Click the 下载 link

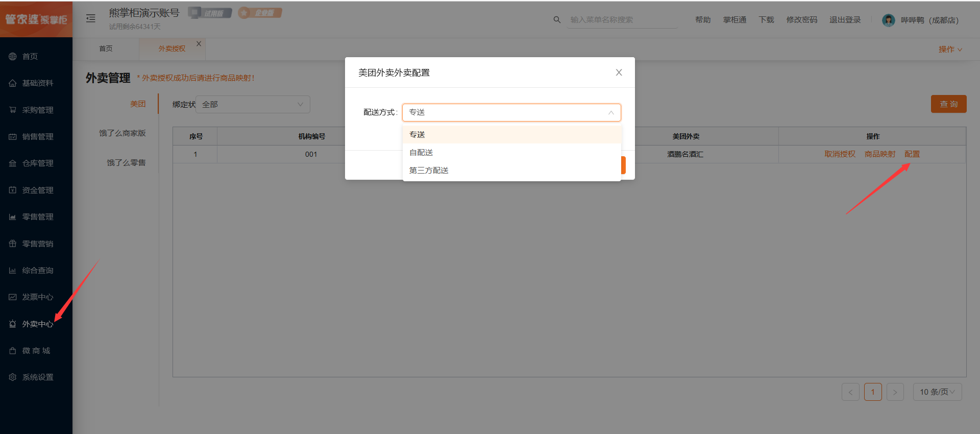coord(766,19)
